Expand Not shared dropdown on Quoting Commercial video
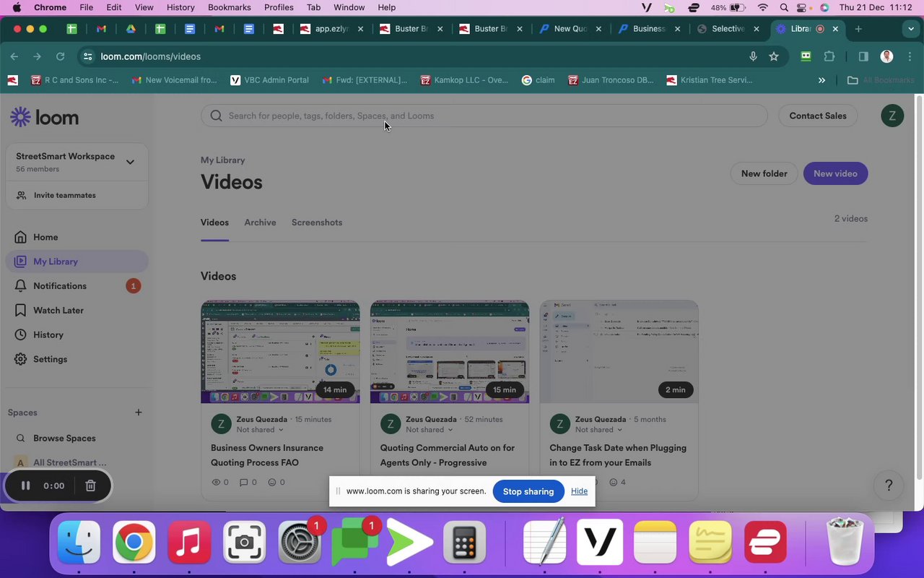924x578 pixels. (x=430, y=430)
